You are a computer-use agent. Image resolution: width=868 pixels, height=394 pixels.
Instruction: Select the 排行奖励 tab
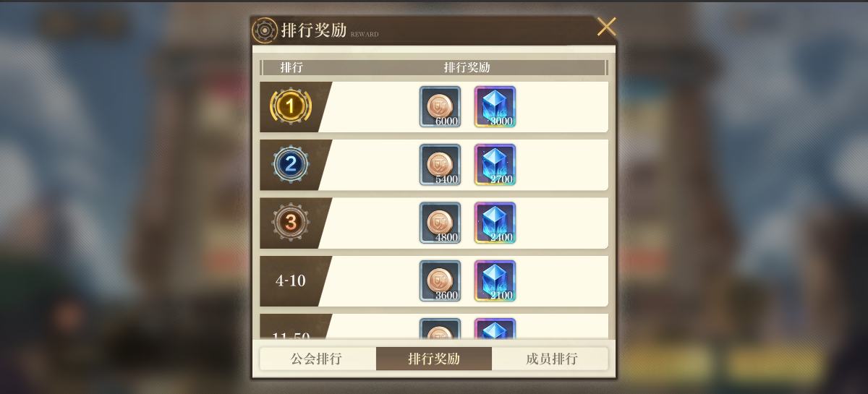[x=434, y=359]
